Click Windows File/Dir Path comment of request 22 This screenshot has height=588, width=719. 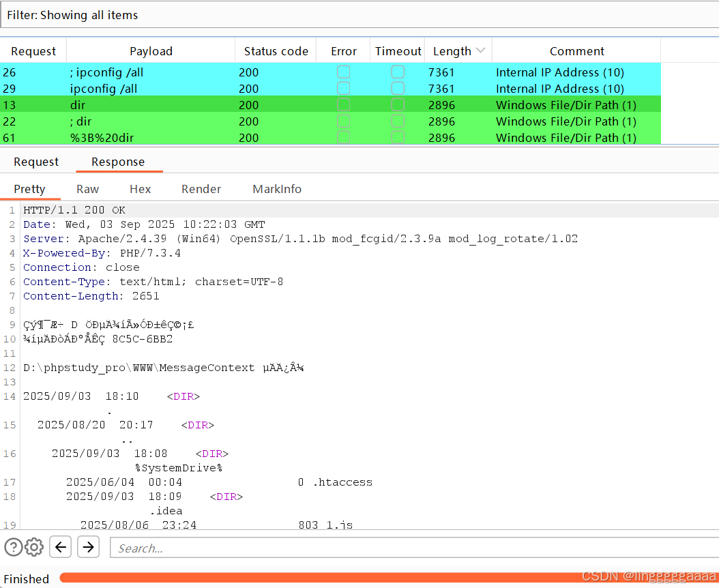566,121
